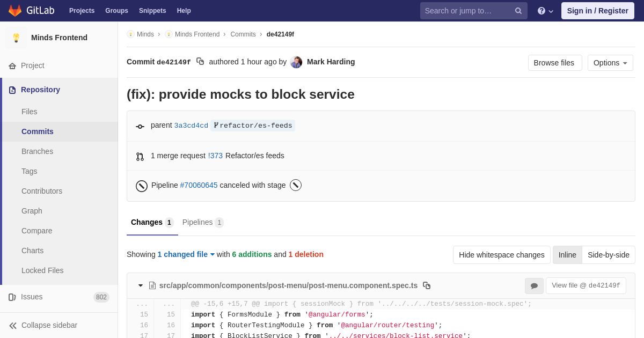Open the Groups menu
Screen dimensions: 644x338
click(x=116, y=11)
